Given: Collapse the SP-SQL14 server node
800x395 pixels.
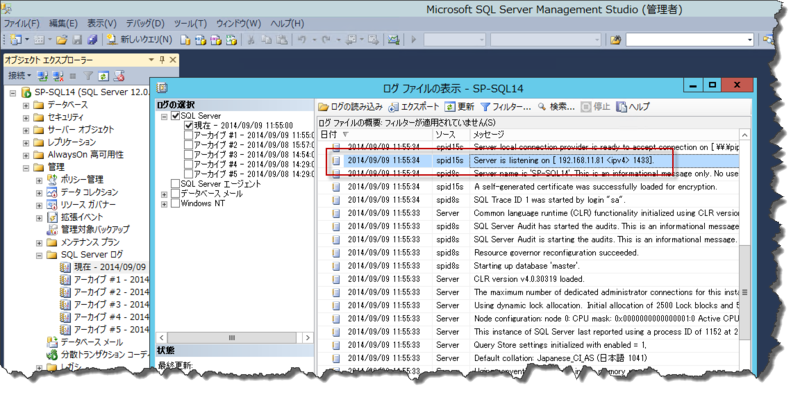Looking at the screenshot, I should coord(13,93).
